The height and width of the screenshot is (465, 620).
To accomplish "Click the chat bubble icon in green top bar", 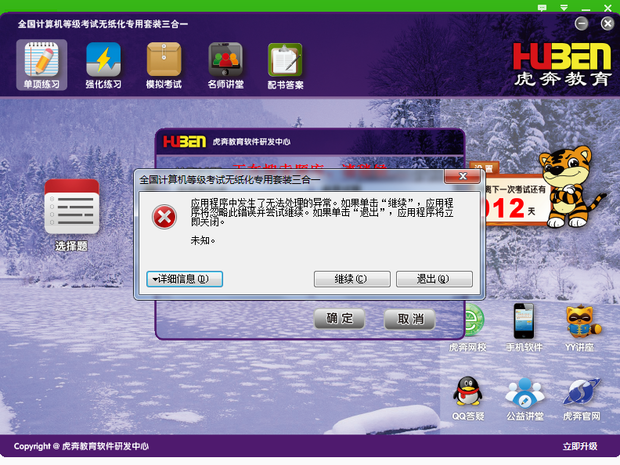I will (x=542, y=8).
